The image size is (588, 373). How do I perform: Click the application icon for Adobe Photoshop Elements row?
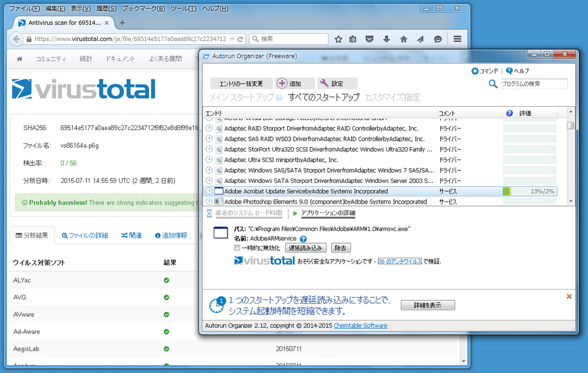(219, 202)
